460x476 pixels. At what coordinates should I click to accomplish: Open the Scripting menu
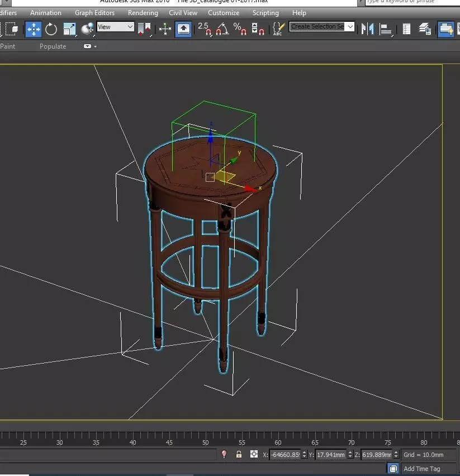click(x=265, y=13)
